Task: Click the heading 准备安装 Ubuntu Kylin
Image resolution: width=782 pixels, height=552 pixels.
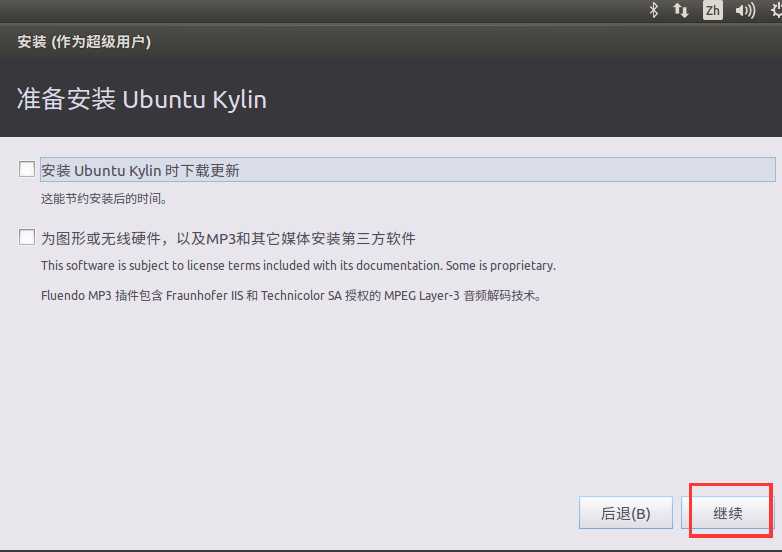Action: pyautogui.click(x=142, y=99)
